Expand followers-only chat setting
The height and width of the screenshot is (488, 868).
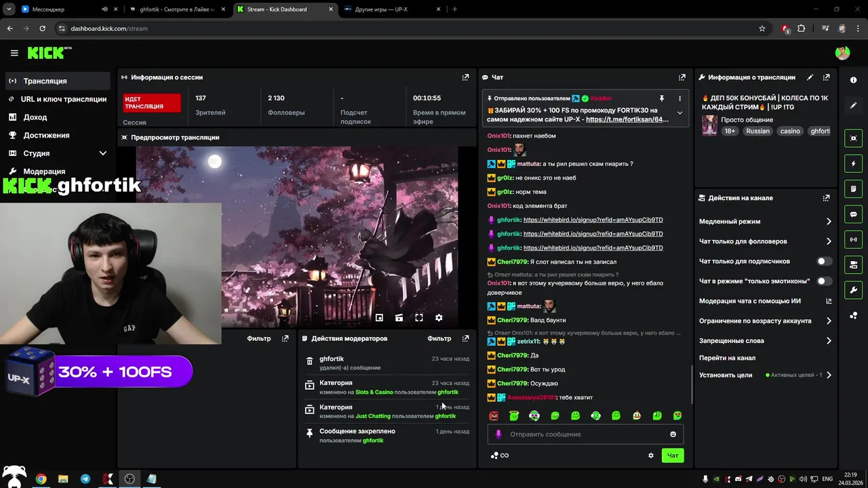click(x=765, y=241)
